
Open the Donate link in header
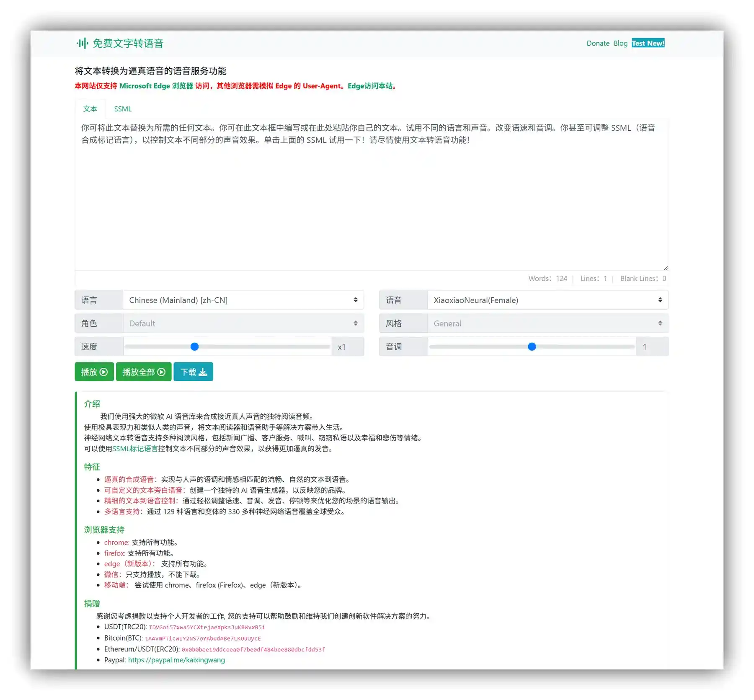598,43
